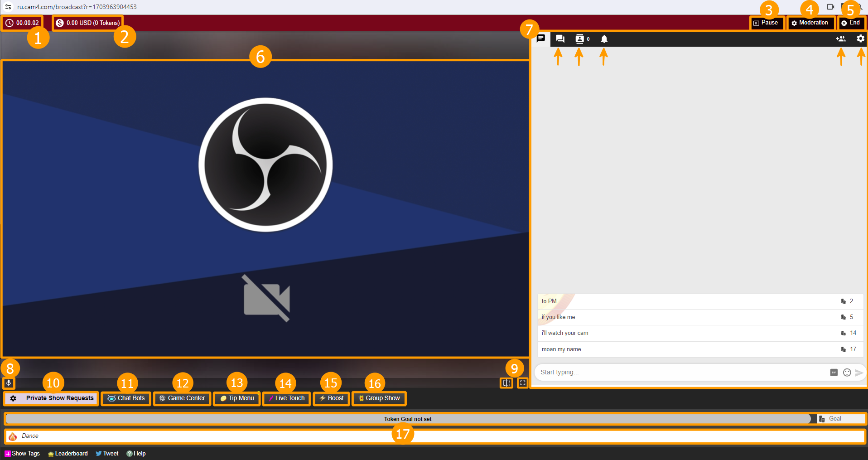868x460 pixels.
Task: Open Private Show settings gear
Action: click(13, 398)
